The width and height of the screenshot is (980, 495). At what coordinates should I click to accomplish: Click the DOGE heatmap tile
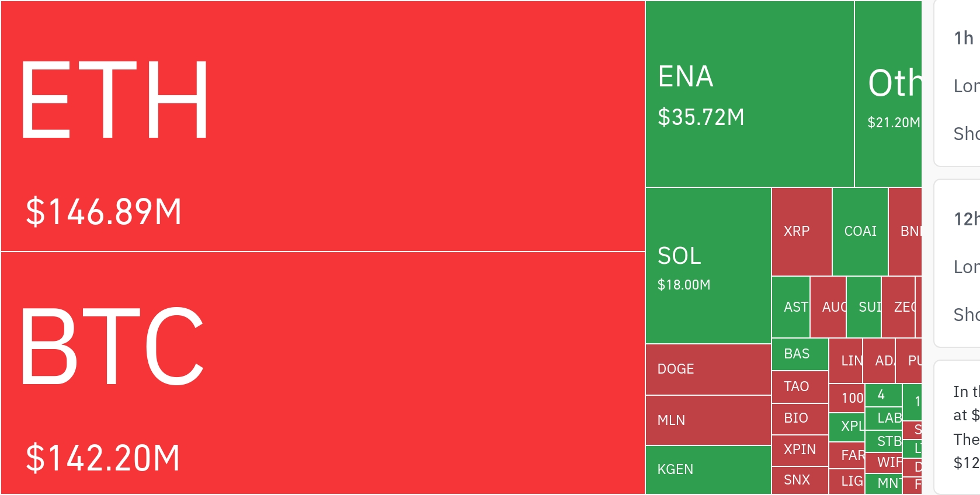(708, 369)
